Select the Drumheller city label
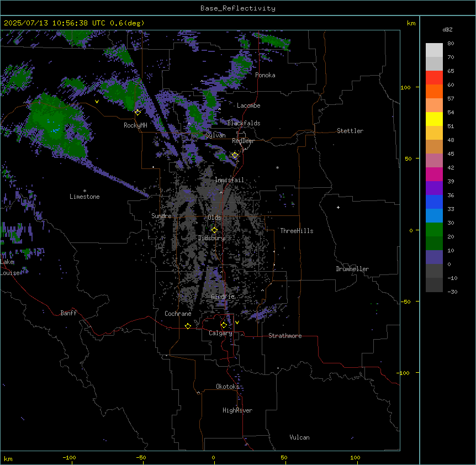Screen dimensions: 476x465 tap(352, 269)
